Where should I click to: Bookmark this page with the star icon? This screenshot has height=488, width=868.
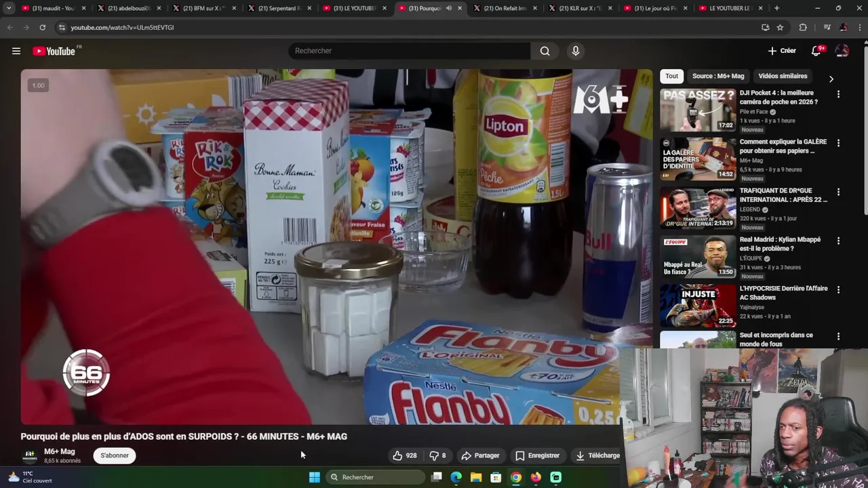coord(781,27)
